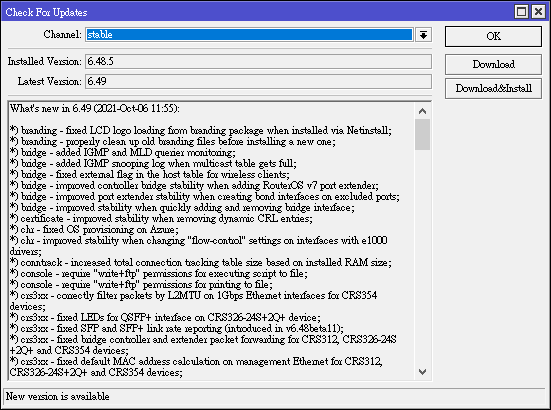The width and height of the screenshot is (551, 410).
Task: Click the Channel field showing stable
Action: [x=249, y=35]
